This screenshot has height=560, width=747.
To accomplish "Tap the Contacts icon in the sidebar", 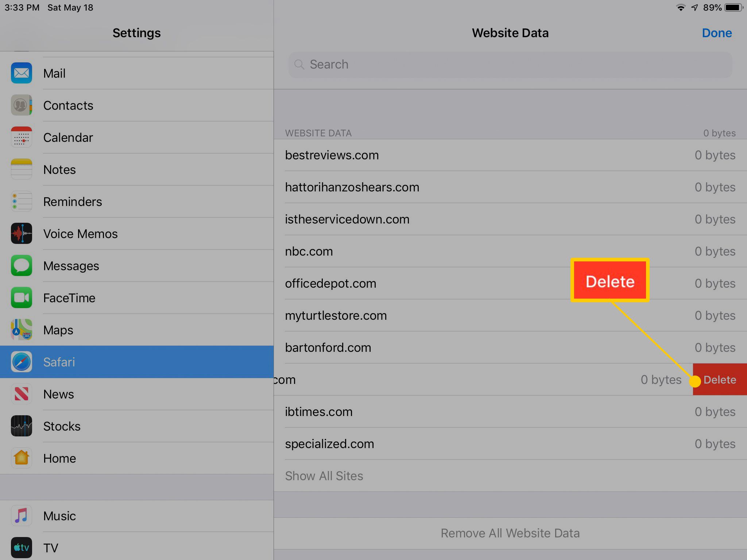I will [x=22, y=105].
